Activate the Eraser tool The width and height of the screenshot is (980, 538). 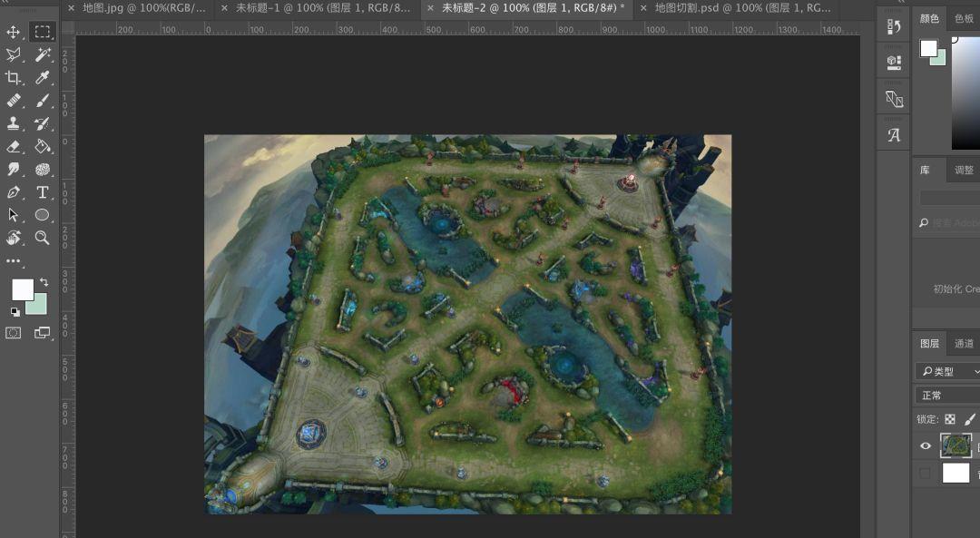(13, 146)
